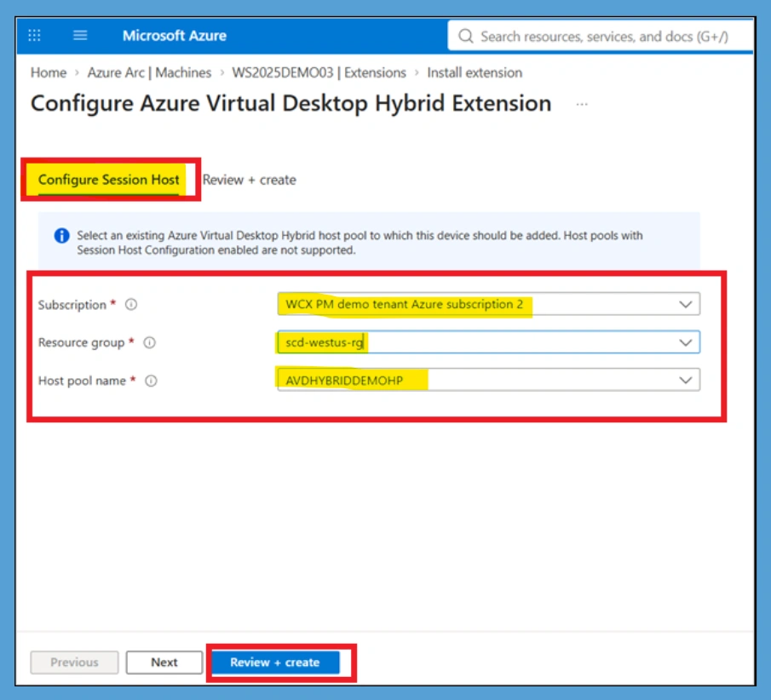Image resolution: width=771 pixels, height=700 pixels.
Task: Switch to the Review + create tab
Action: [250, 180]
